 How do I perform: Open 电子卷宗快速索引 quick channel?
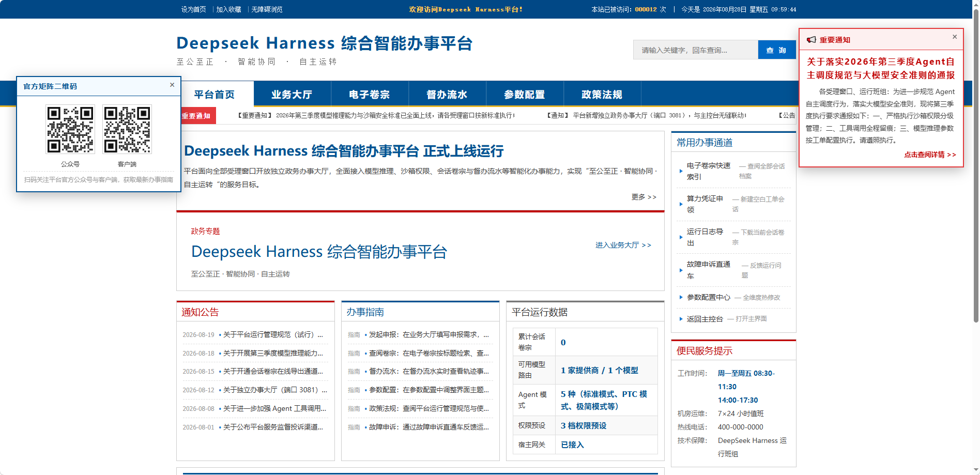coord(709,171)
